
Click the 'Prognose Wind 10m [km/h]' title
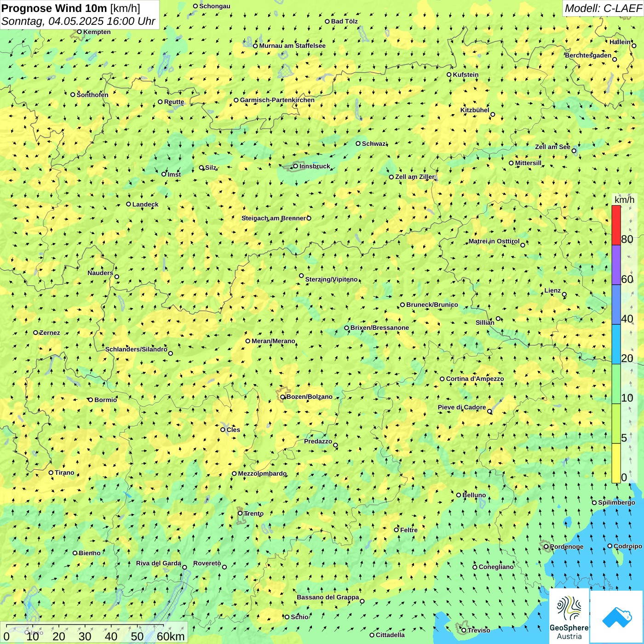71,8
